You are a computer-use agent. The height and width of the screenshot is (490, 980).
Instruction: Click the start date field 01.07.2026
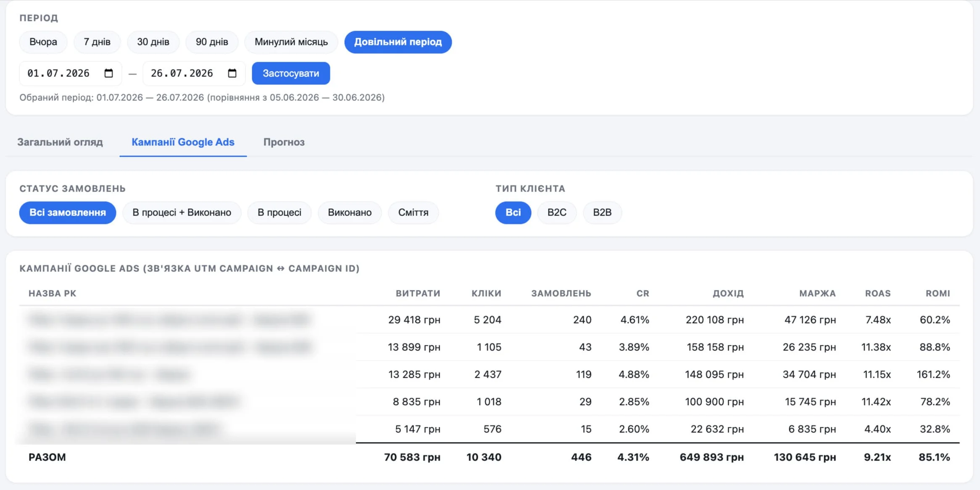71,73
